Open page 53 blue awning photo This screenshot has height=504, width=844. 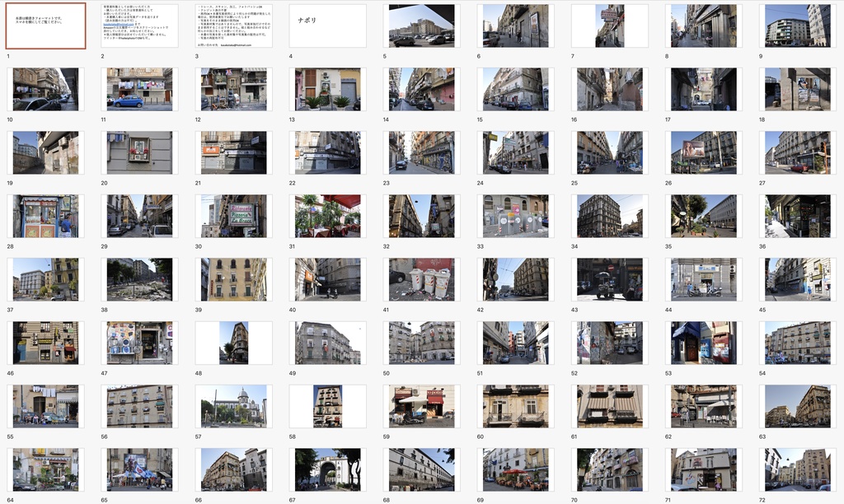click(704, 343)
